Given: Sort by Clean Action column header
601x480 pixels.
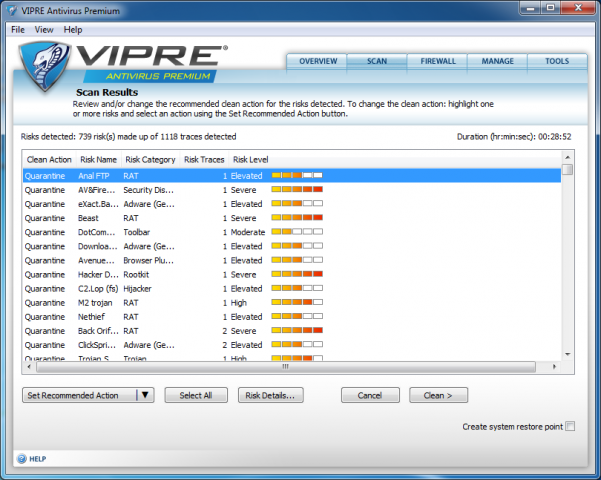Looking at the screenshot, I should point(49,159).
